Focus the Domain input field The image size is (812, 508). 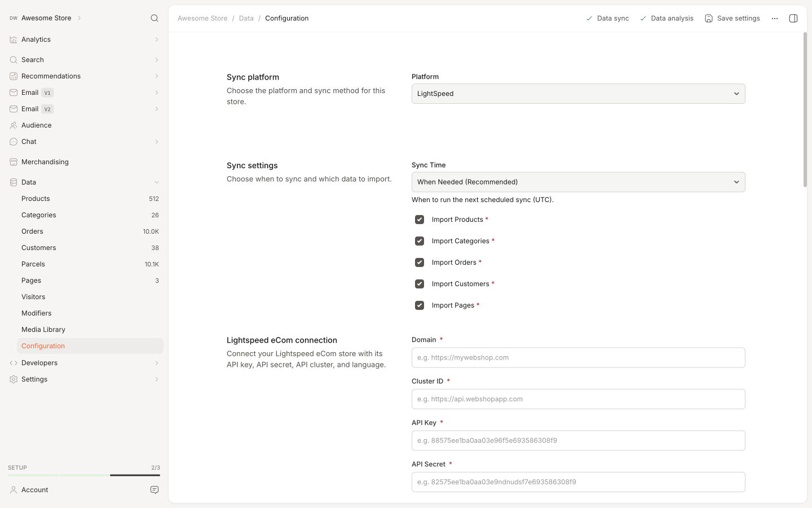(x=578, y=358)
